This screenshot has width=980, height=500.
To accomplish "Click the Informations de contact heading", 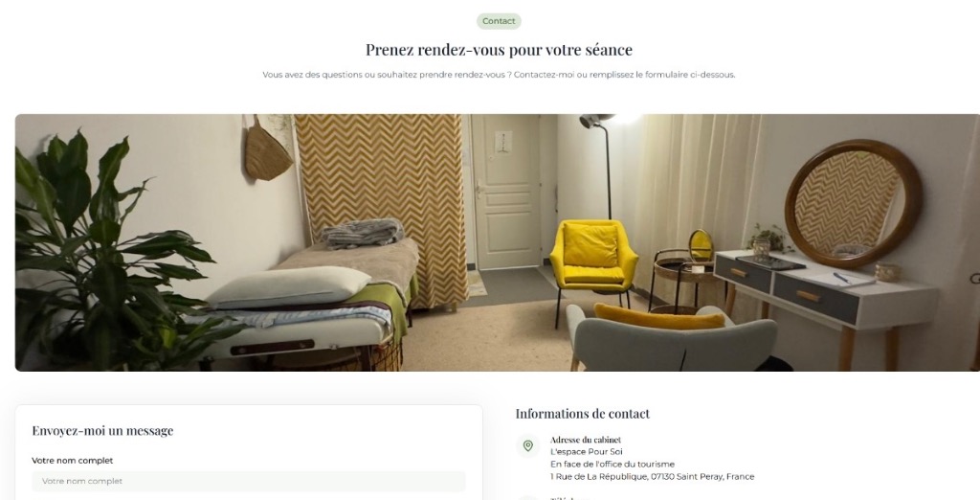I will pos(583,414).
